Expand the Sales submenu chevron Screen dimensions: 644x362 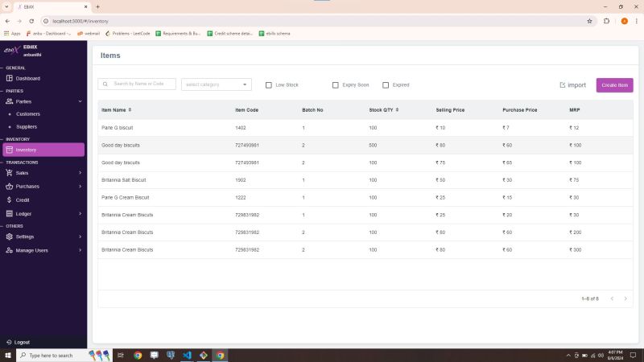(80, 173)
